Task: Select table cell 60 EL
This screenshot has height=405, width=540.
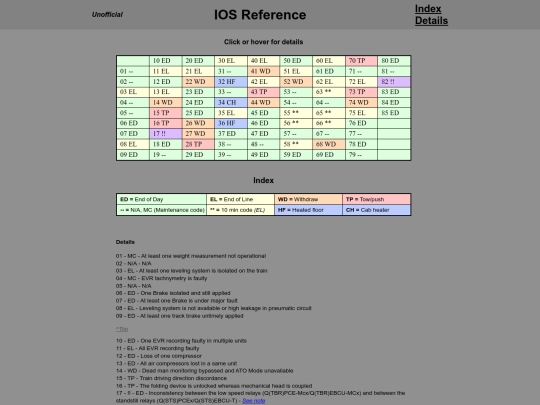Action: [329, 61]
